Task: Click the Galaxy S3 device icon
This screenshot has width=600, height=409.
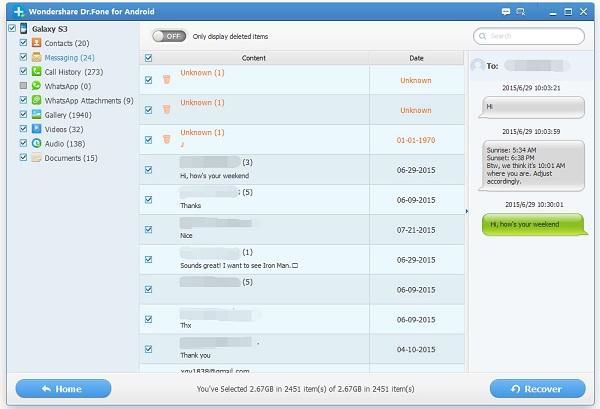Action: (24, 28)
